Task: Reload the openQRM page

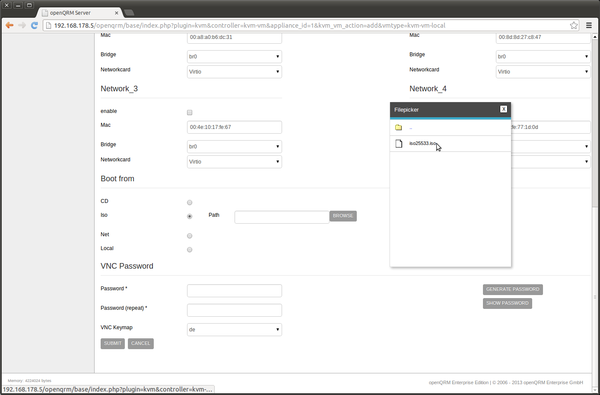Action: click(x=34, y=26)
